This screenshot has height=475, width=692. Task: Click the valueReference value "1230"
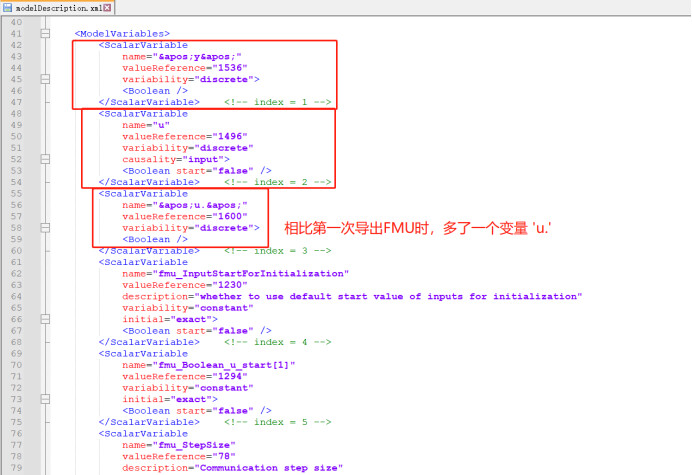230,285
